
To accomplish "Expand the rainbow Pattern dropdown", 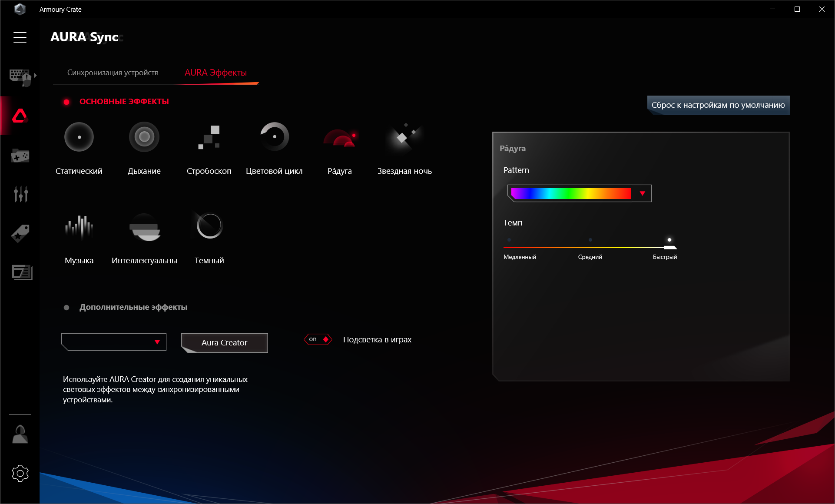I will (642, 193).
